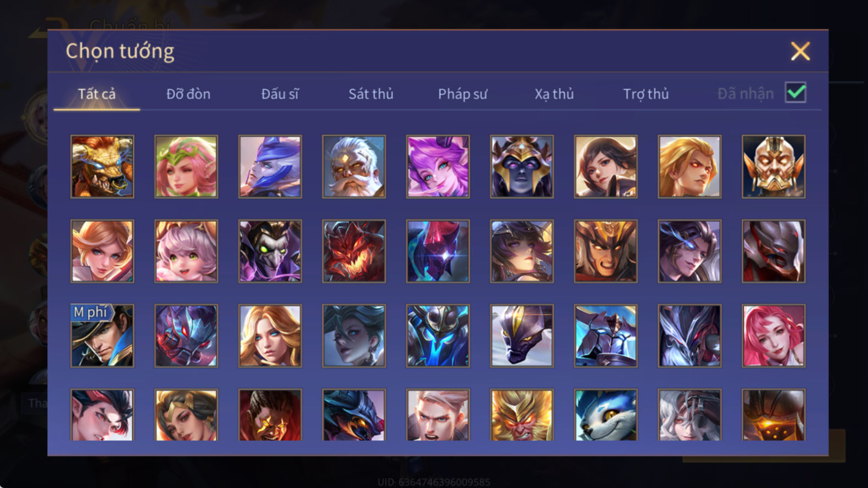Pick the pink-haired flower crown hero
Image resolution: width=868 pixels, height=488 pixels.
click(x=186, y=167)
